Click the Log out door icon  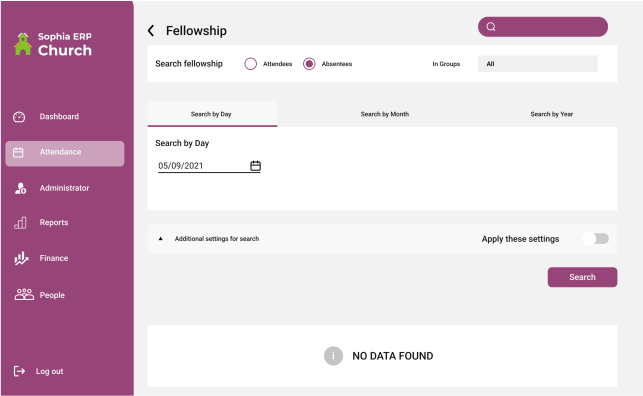point(19,371)
